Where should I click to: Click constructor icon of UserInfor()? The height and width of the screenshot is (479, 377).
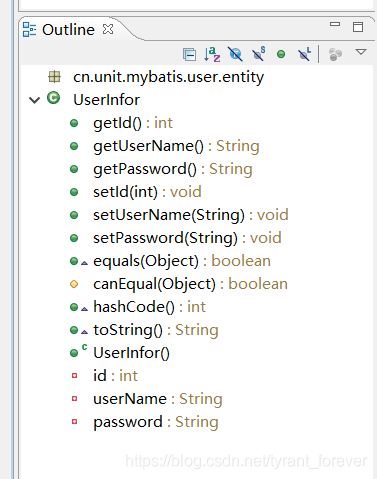(x=79, y=351)
